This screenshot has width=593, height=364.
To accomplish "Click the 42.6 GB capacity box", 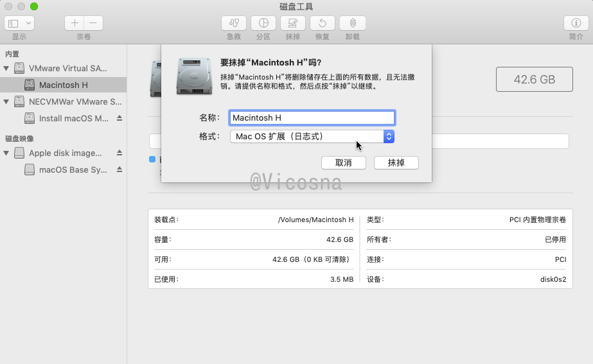I will pos(535,80).
